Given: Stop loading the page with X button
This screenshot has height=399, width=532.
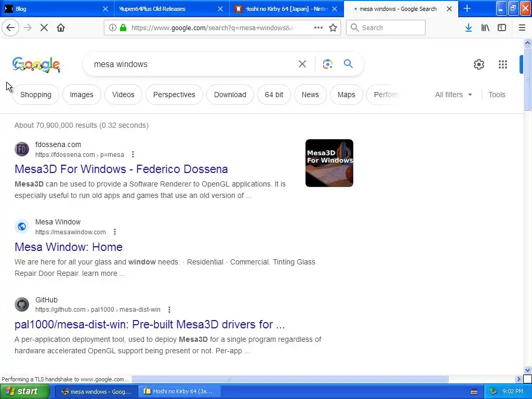Looking at the screenshot, I should point(44,28).
